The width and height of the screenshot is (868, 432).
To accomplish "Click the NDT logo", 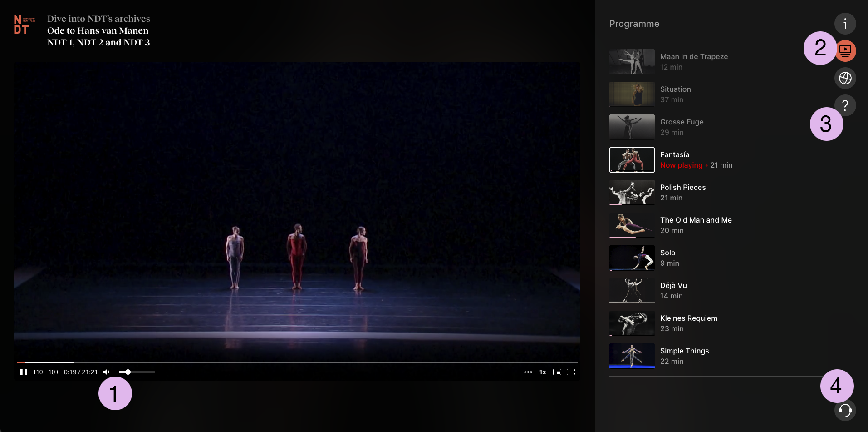I will 21,25.
